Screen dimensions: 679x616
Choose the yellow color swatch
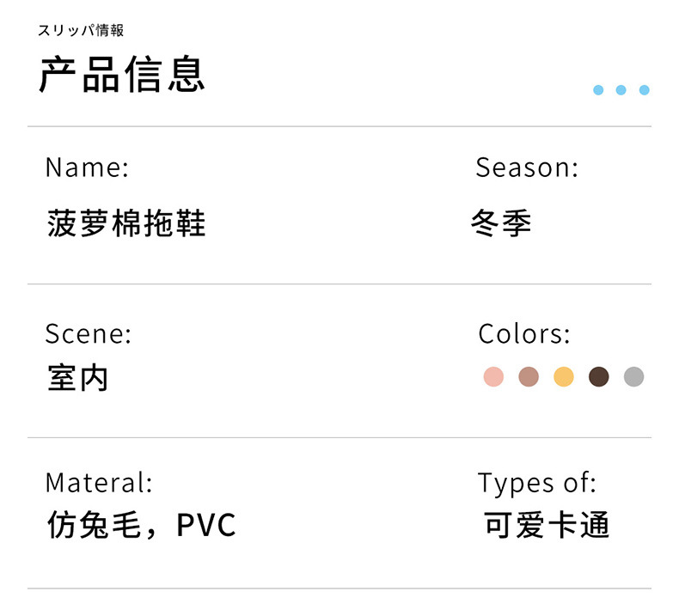click(x=564, y=377)
